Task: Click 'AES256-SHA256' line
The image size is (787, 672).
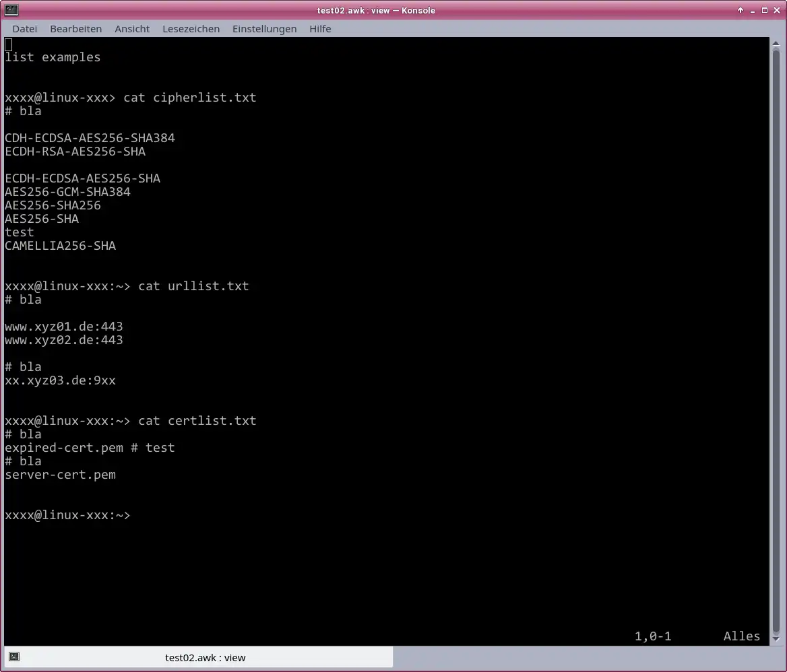Action: (53, 205)
